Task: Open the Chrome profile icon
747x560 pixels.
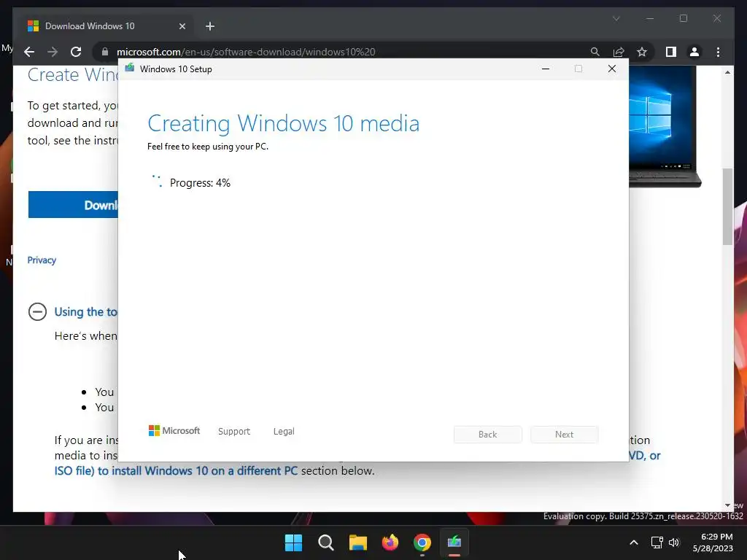Action: tap(694, 52)
